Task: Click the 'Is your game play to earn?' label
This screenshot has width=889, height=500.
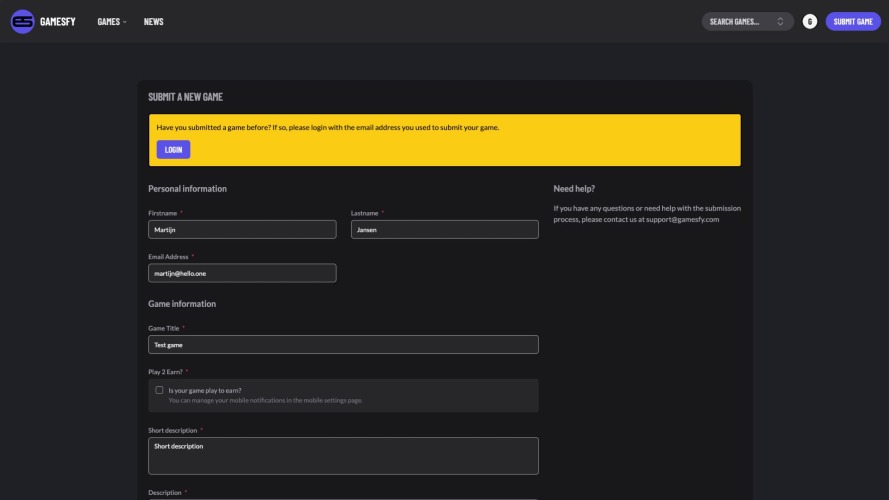Action: click(205, 391)
